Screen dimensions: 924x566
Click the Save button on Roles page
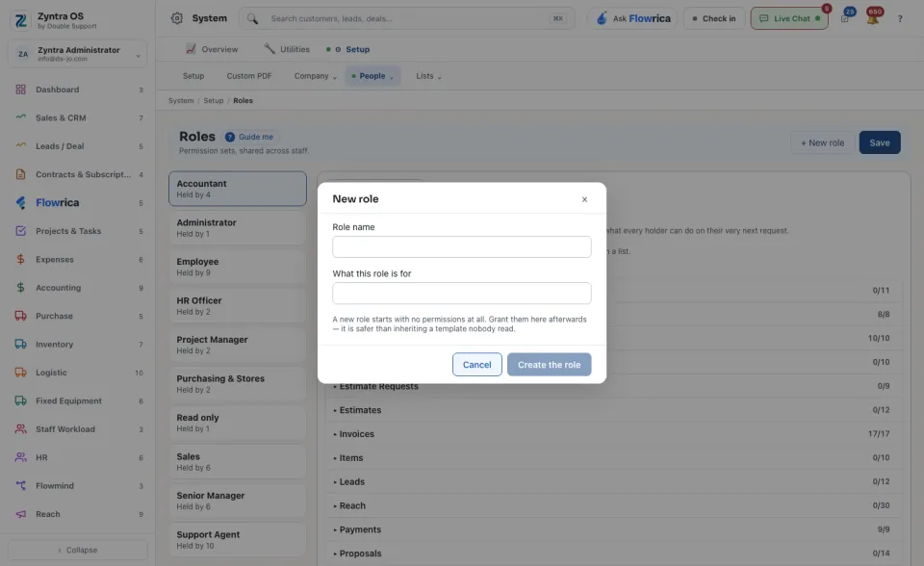[x=879, y=142]
